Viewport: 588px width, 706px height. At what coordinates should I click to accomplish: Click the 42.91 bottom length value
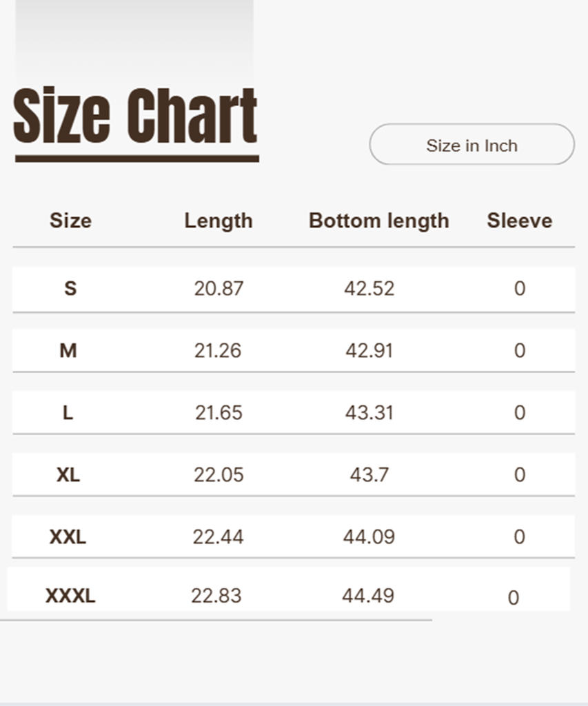pyautogui.click(x=369, y=350)
